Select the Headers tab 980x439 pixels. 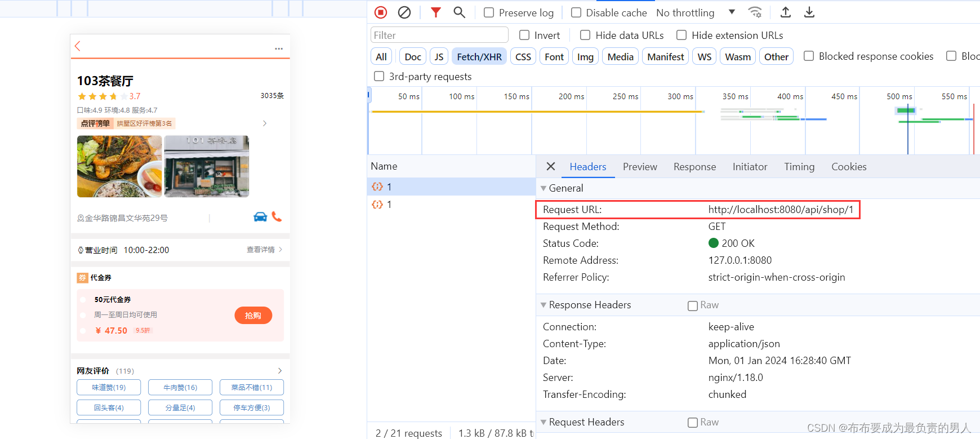[x=588, y=167]
